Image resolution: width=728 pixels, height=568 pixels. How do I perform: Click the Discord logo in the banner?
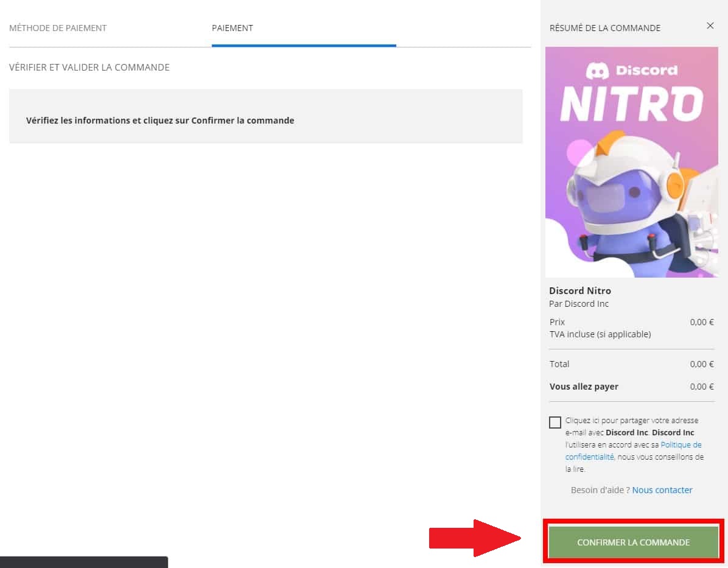click(631, 71)
